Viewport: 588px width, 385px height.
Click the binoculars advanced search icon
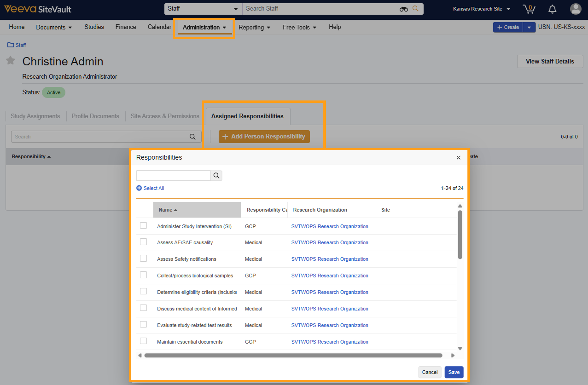[x=403, y=9]
